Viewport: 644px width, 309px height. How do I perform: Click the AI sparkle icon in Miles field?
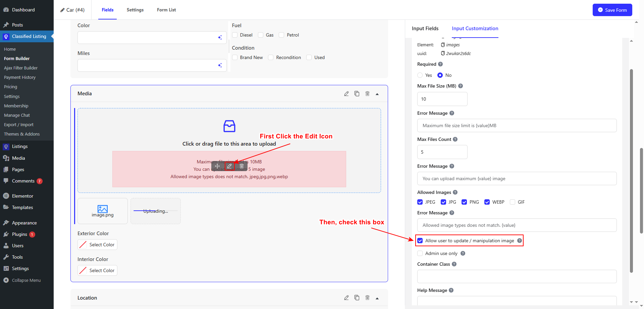point(220,65)
